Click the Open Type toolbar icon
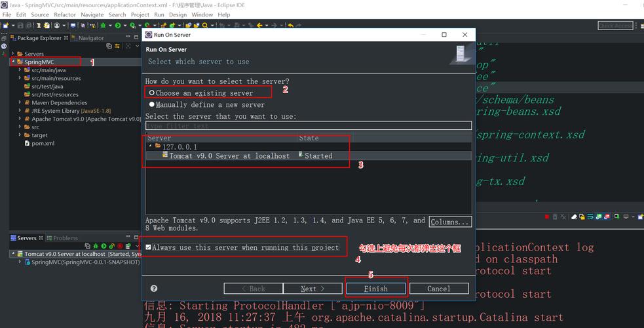 (188, 25)
